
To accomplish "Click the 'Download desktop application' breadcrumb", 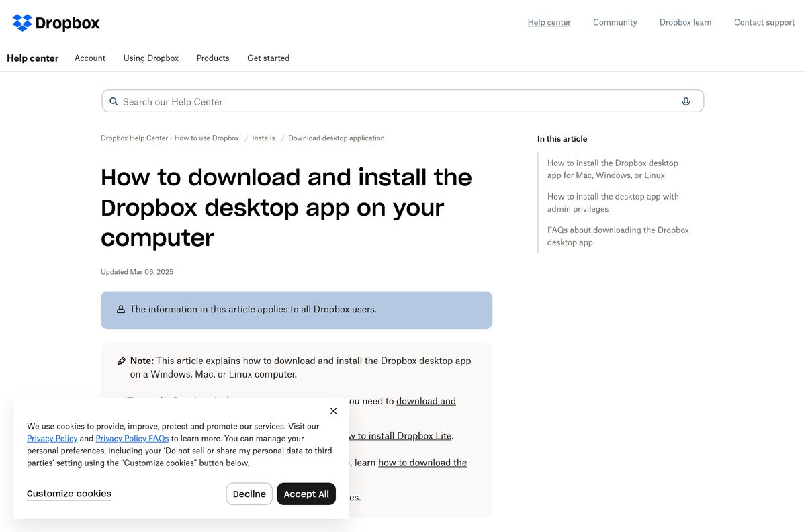I will coord(337,138).
